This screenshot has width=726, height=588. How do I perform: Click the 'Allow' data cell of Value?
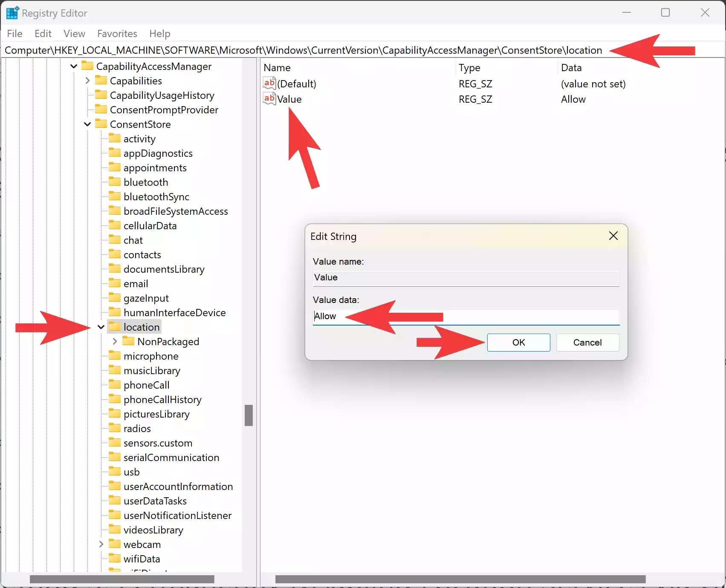tap(573, 99)
